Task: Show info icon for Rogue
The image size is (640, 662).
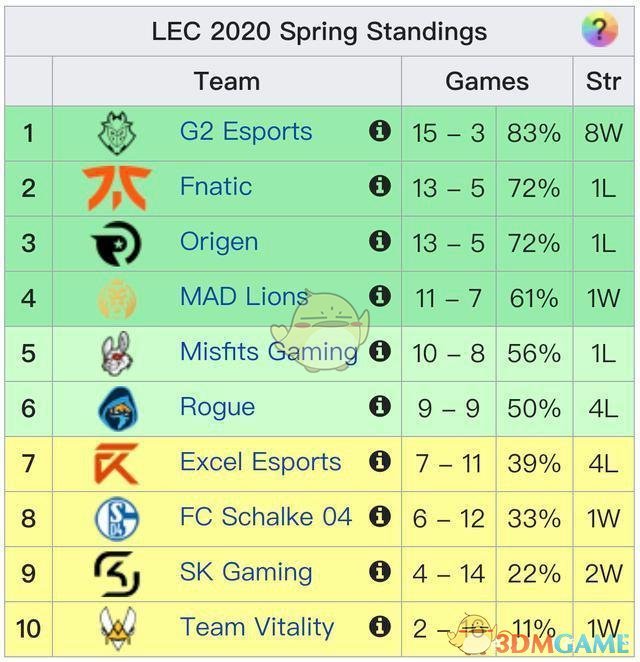Action: click(380, 406)
